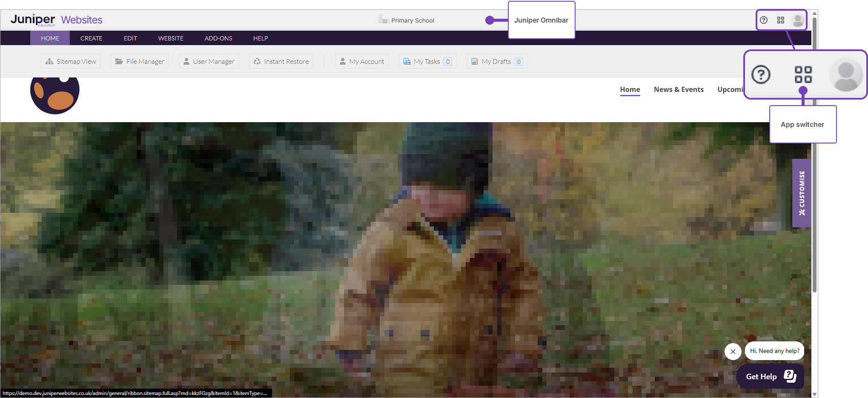
Task: Click the help question mark icon in Omnibar
Action: tap(764, 20)
